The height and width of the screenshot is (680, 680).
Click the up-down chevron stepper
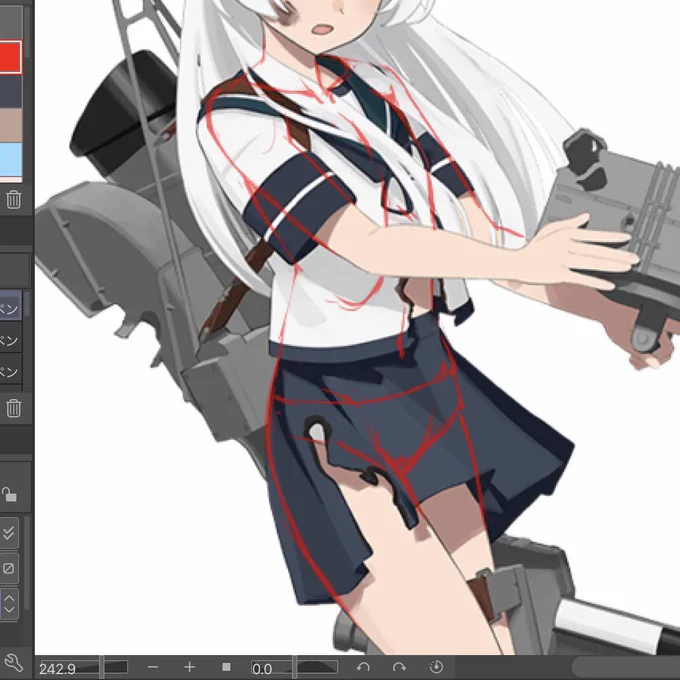pyautogui.click(x=9, y=604)
